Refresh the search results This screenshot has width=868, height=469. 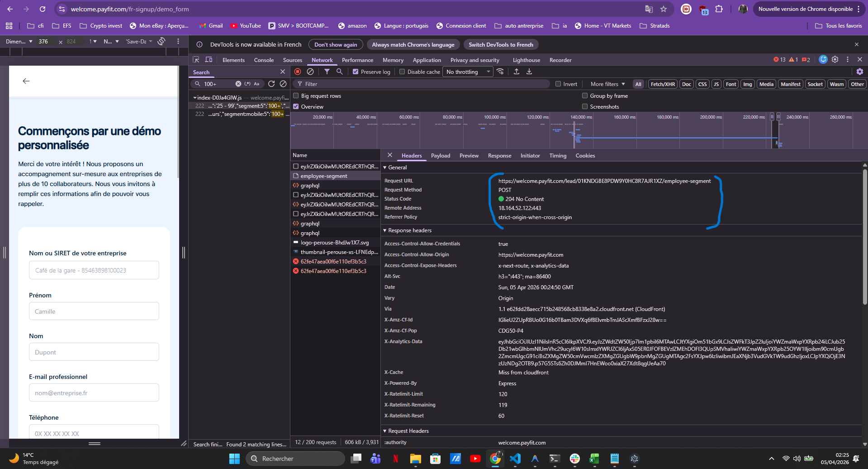[x=271, y=84]
